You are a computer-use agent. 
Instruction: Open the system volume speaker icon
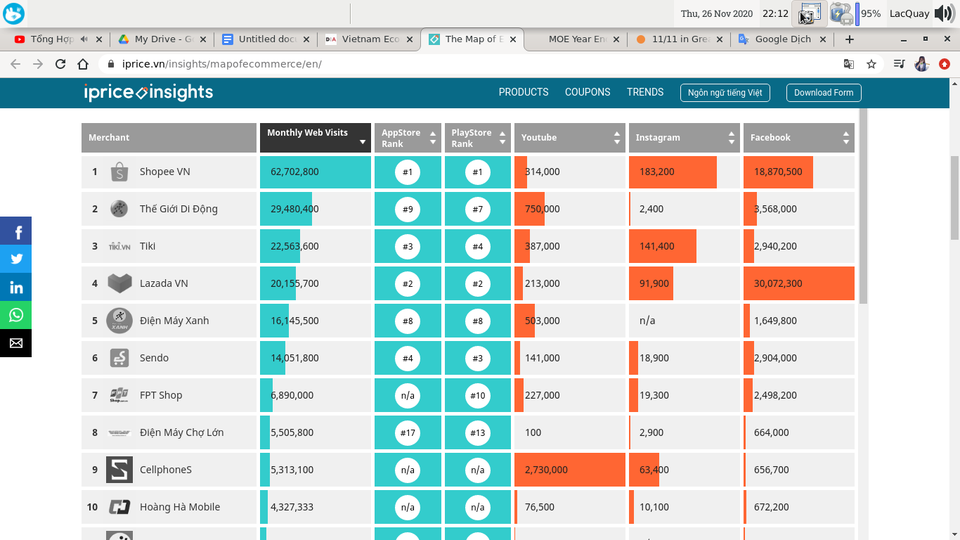944,13
